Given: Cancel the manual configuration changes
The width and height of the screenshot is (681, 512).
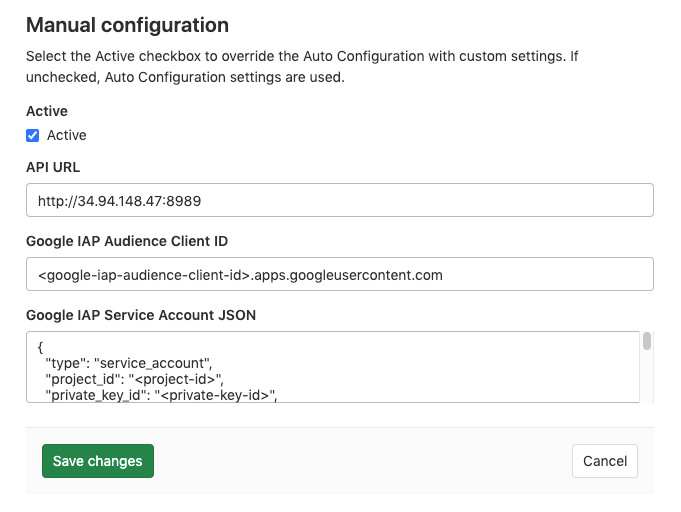Looking at the screenshot, I should click(605, 461).
